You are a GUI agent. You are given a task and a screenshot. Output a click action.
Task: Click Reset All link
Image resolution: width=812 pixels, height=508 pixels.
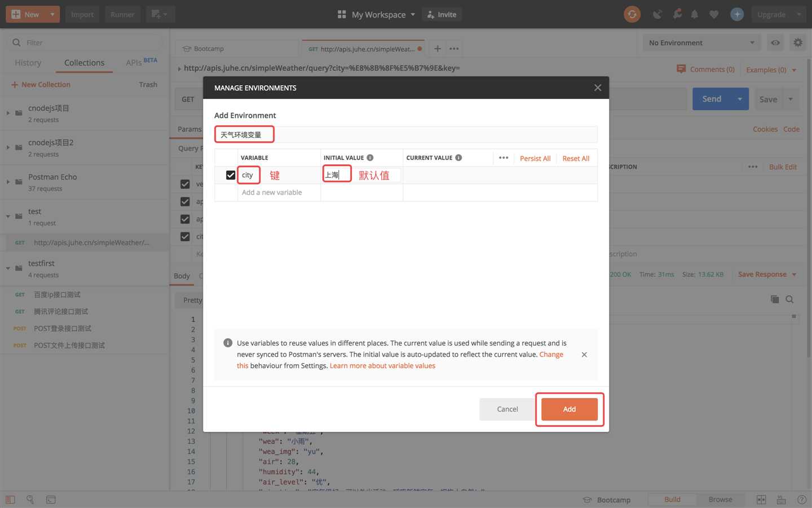tap(576, 159)
